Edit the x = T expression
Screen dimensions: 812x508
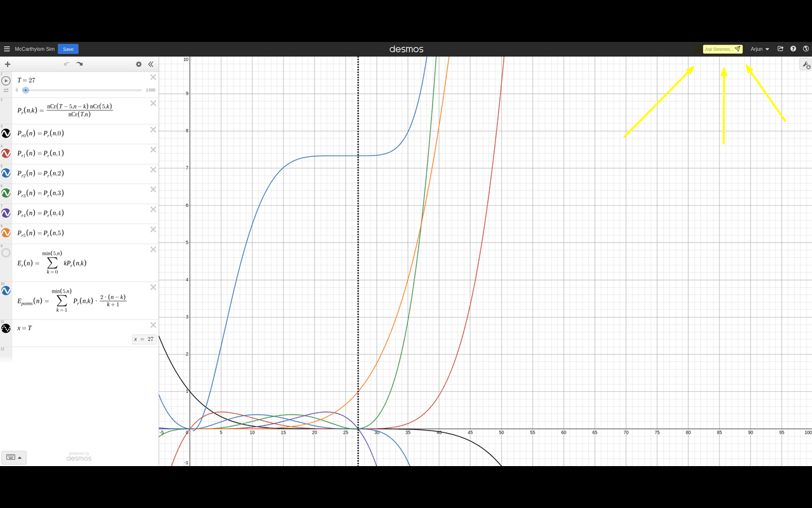click(25, 328)
